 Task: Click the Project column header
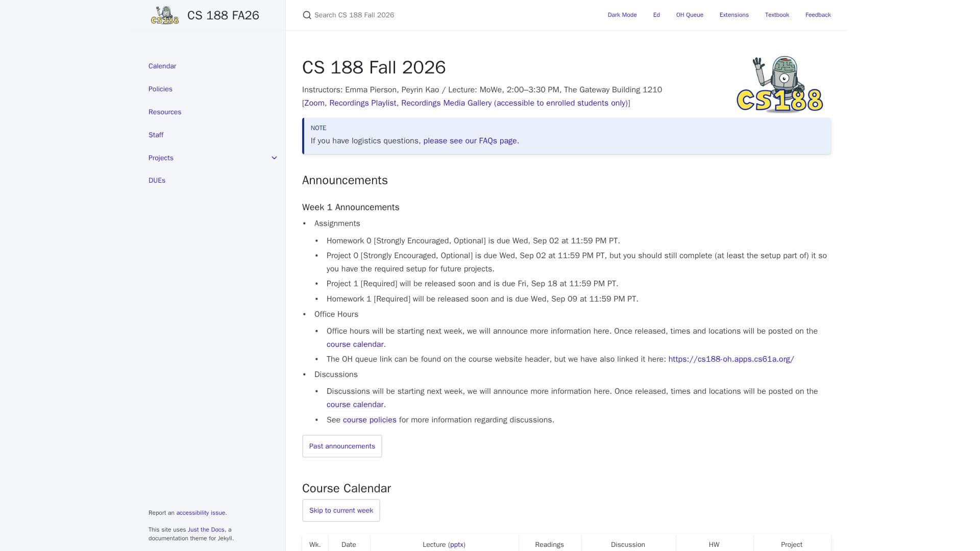click(x=792, y=545)
